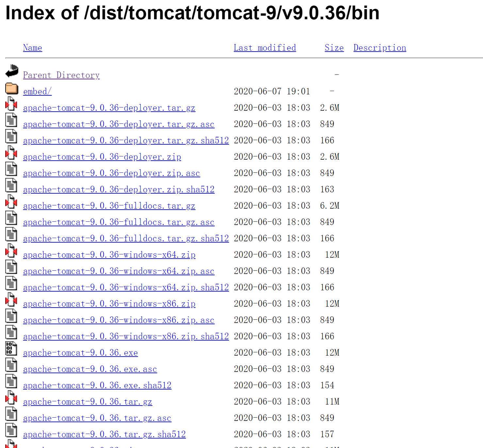The image size is (483, 448).
Task: Click document icon for 9.0.36.tar.gz.sha512
Action: tap(11, 430)
